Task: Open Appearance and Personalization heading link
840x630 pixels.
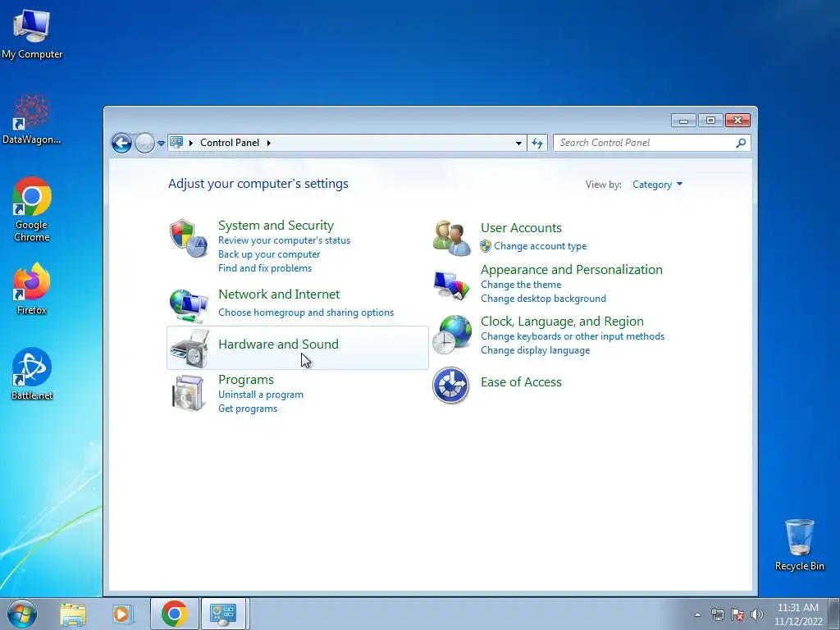Action: tap(571, 269)
